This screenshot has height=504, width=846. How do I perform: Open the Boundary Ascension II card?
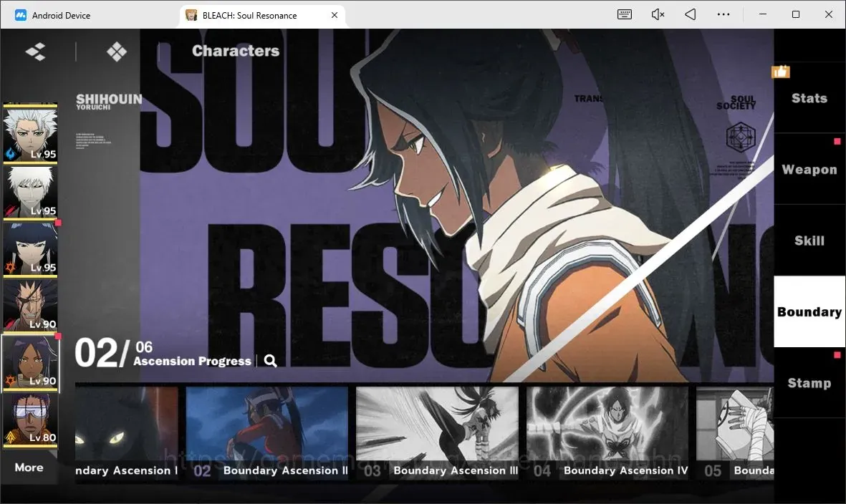point(267,433)
